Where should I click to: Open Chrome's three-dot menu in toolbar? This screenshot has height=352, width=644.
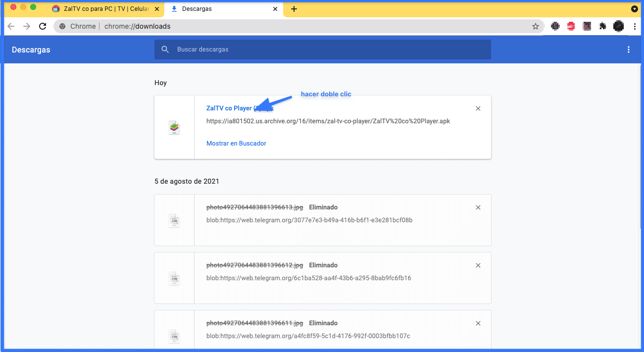[x=635, y=27]
